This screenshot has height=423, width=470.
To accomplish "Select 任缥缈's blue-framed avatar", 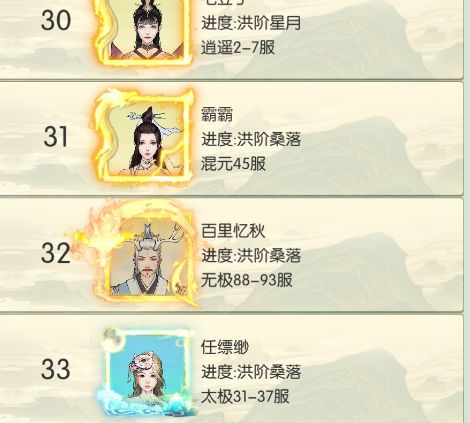I will point(146,372).
